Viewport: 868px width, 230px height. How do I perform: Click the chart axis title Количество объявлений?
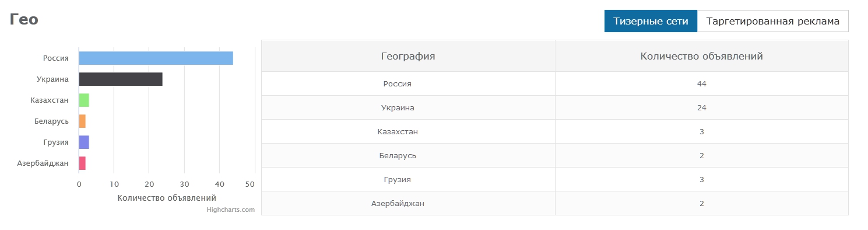[x=167, y=198]
